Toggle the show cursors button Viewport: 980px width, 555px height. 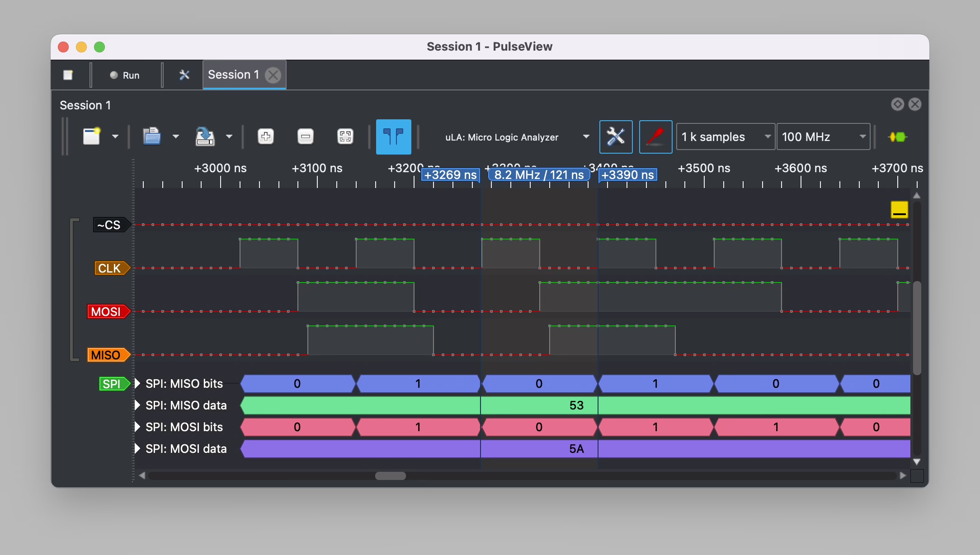pyautogui.click(x=393, y=136)
